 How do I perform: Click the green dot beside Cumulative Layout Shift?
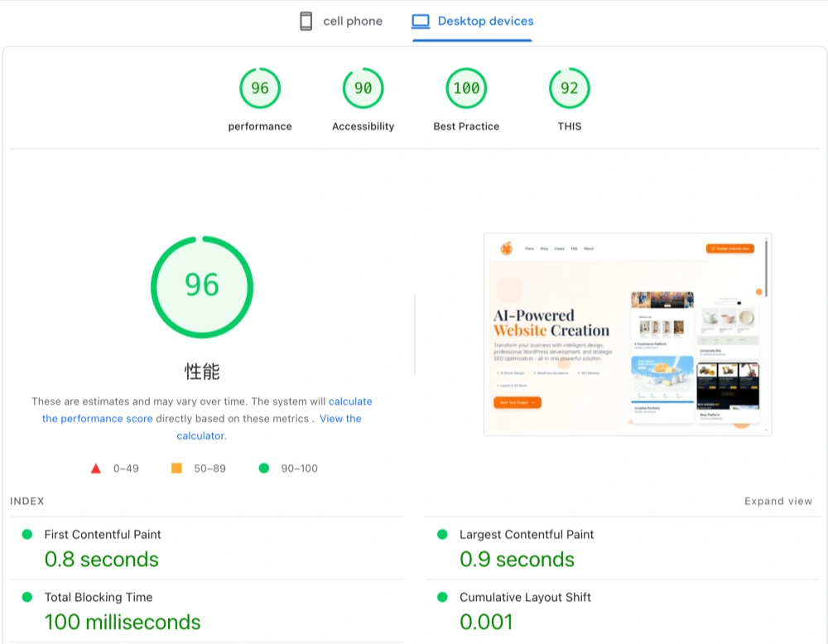(445, 598)
